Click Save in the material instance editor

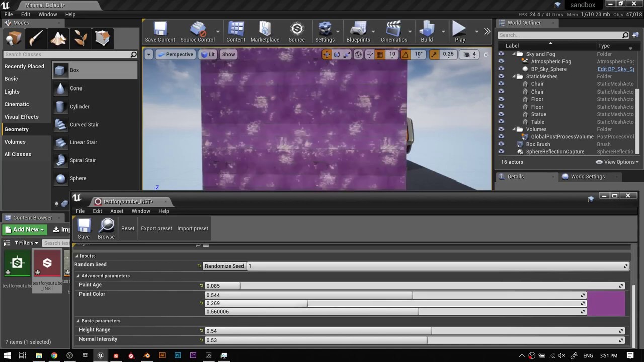coord(84,229)
